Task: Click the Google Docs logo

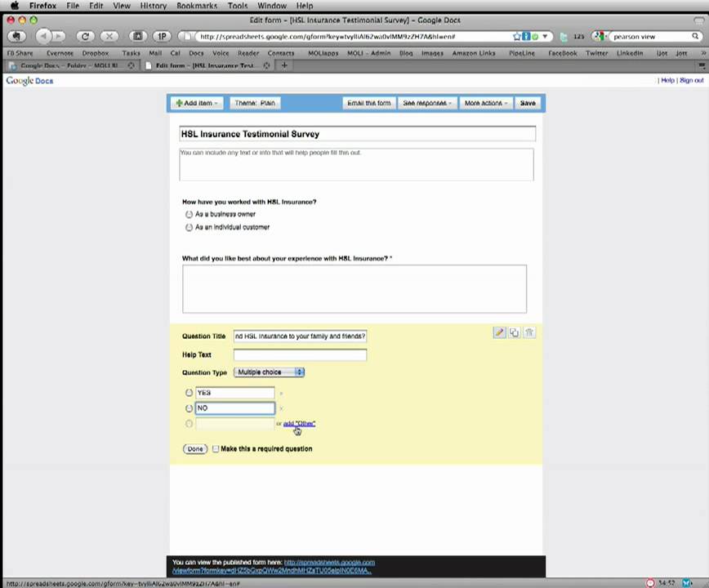Action: (30, 81)
